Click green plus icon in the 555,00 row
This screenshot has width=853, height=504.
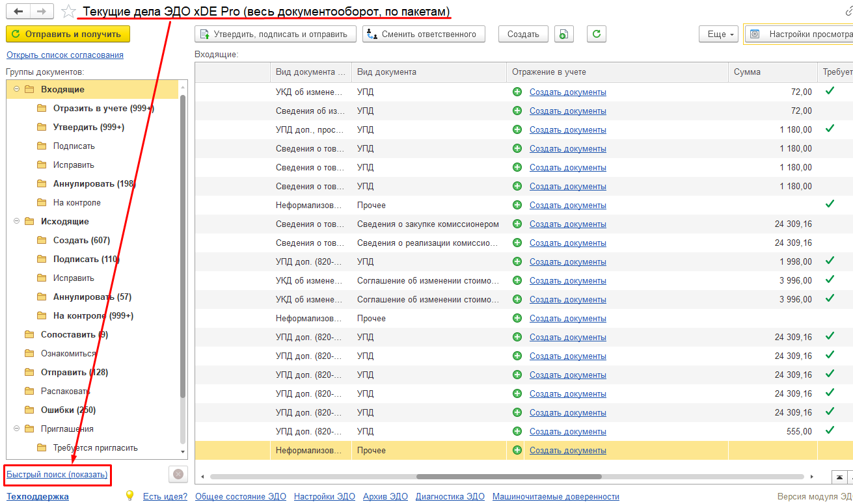point(517,431)
